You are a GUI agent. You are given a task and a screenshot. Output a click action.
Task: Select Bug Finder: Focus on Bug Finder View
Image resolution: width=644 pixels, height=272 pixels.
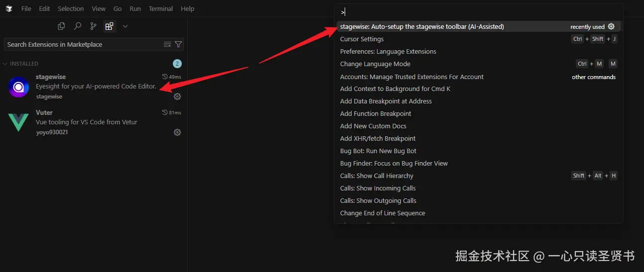tap(478, 163)
